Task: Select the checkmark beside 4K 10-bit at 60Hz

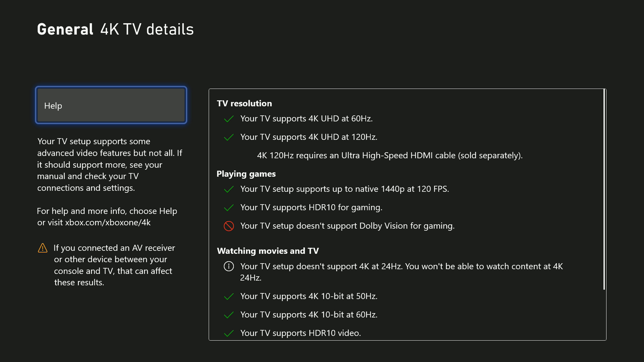Action: (229, 315)
